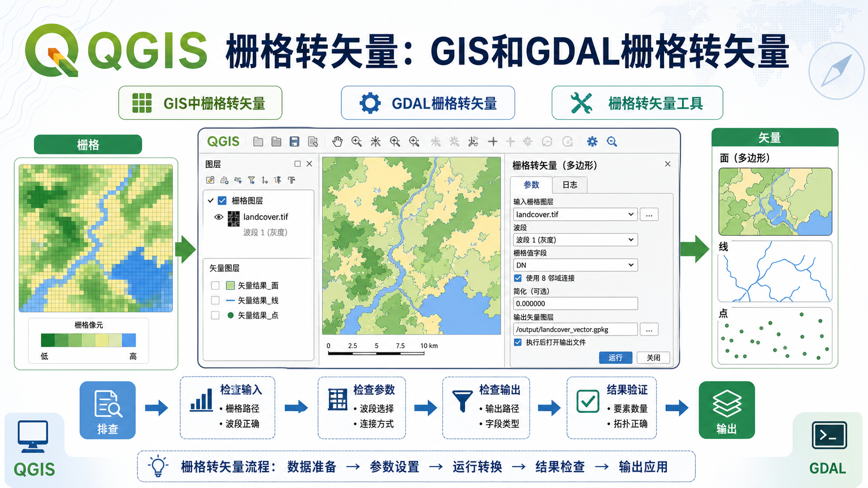Click the lightbulb icon in the workflow bar
This screenshot has height=488, width=868.
(x=158, y=466)
